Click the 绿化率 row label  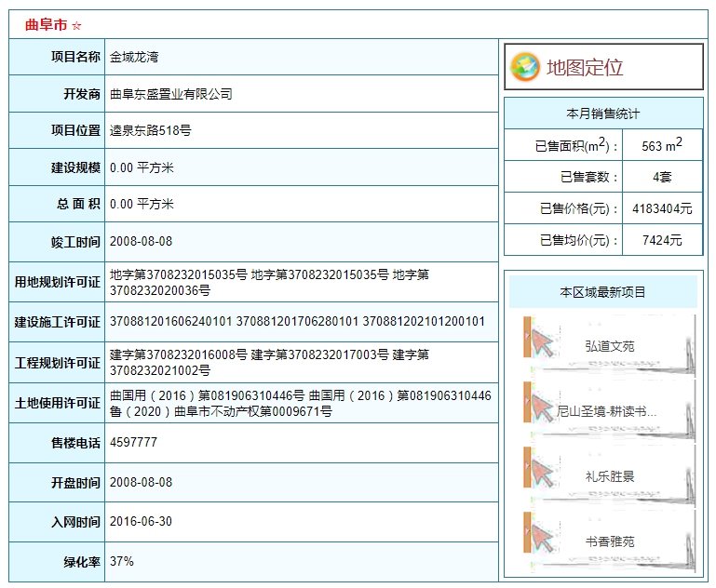click(82, 562)
